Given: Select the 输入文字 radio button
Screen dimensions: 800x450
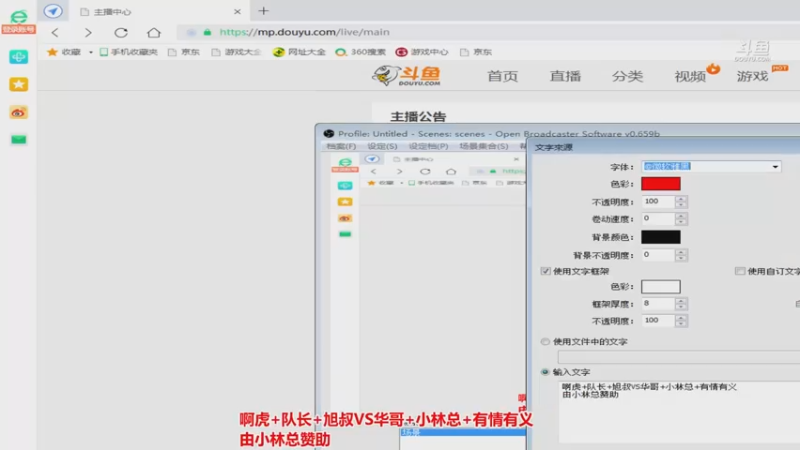Looking at the screenshot, I should [x=545, y=372].
